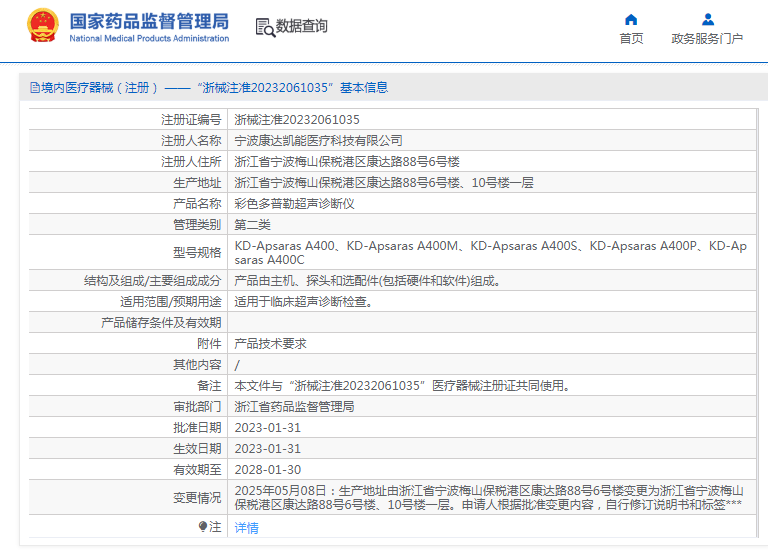Image resolution: width=768 pixels, height=553 pixels.
Task: Select expiry date 2028-01-30
Action: pyautogui.click(x=267, y=470)
